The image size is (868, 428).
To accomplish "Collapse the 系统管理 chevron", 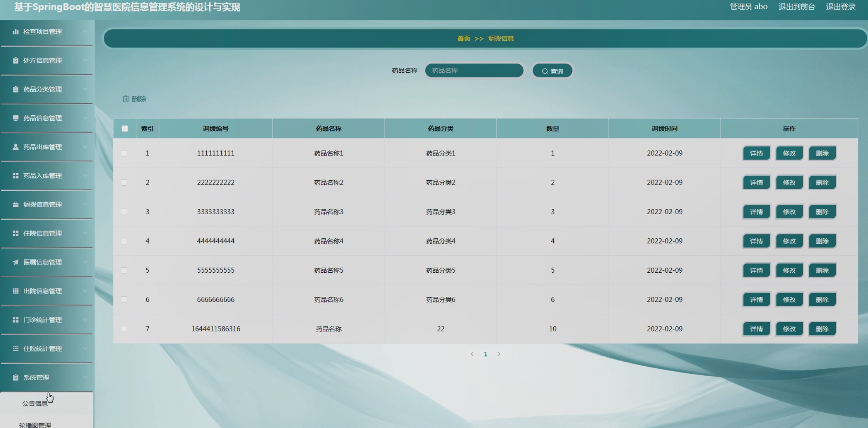I will [x=85, y=378].
